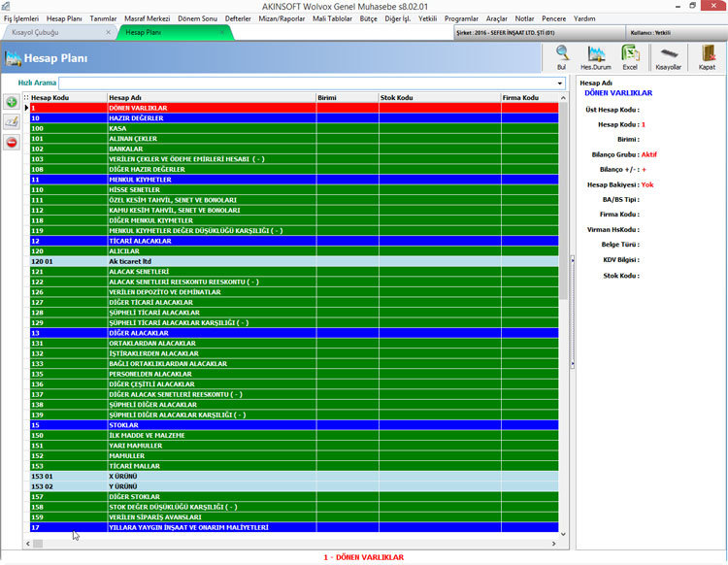
Task: Click the edit account pencil icon
Action: tap(12, 122)
